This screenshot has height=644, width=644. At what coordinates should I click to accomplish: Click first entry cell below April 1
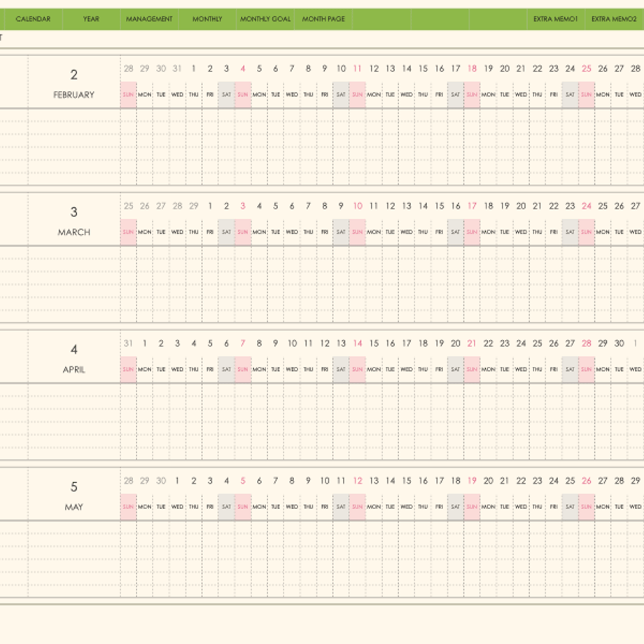coord(145,391)
